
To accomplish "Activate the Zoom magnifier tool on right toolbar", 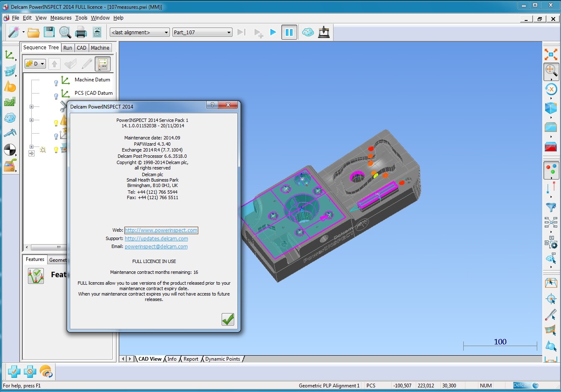I will [551, 71].
